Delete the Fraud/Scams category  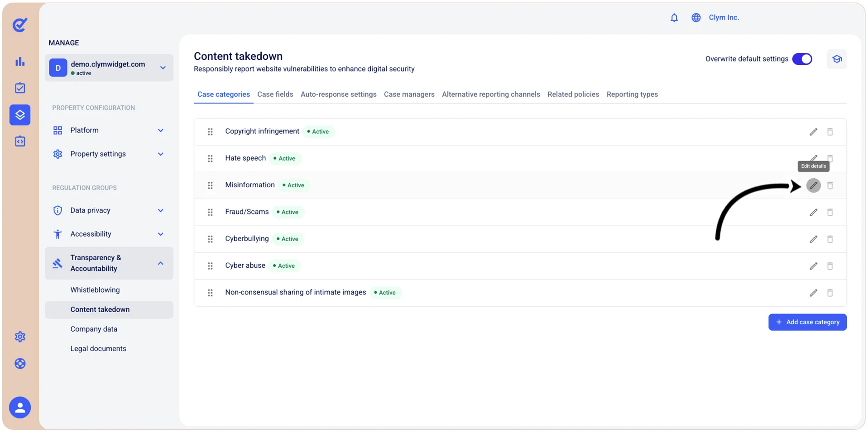coord(830,212)
